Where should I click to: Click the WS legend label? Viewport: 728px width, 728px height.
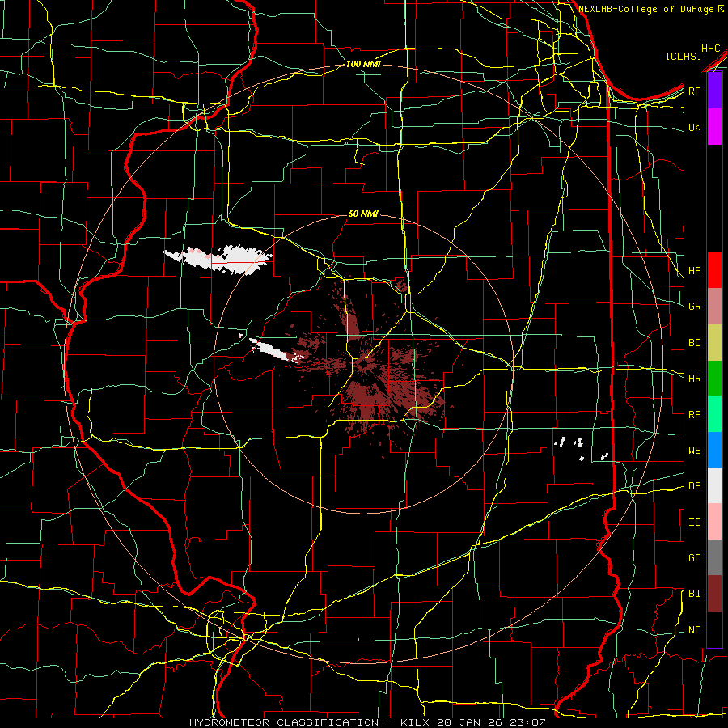tap(695, 451)
